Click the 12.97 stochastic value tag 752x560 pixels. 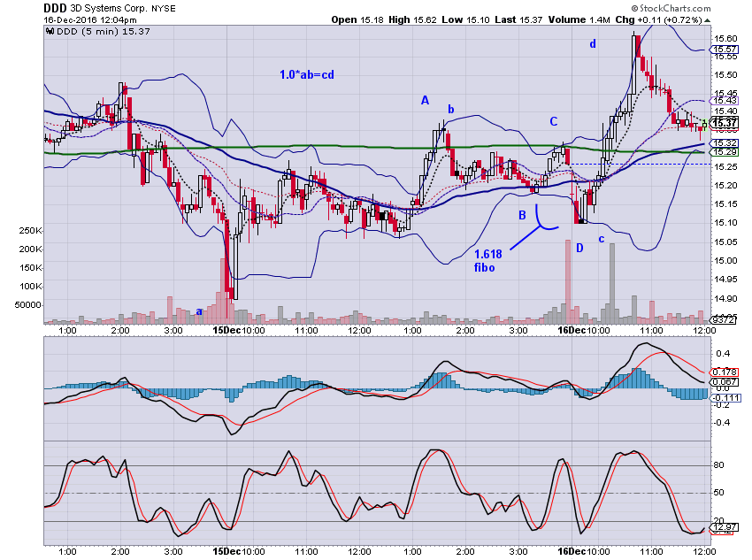tap(725, 527)
